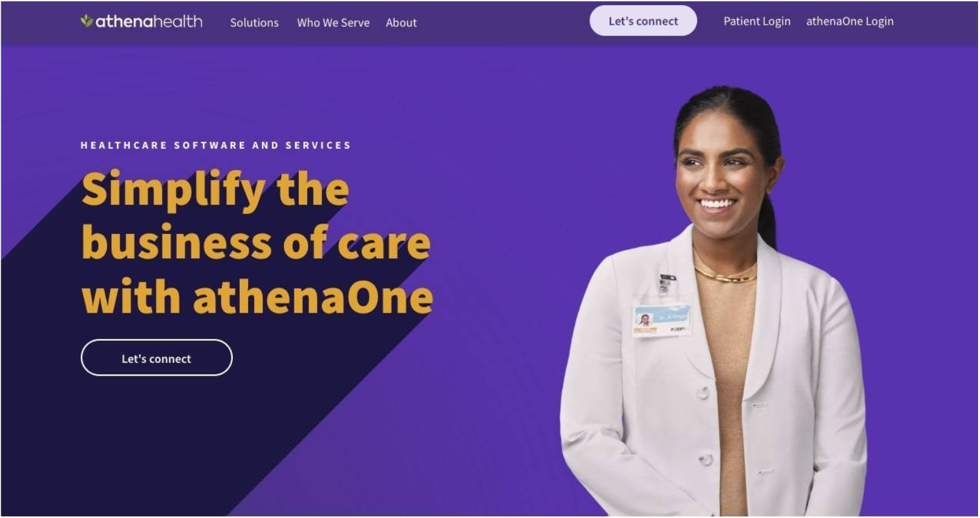The image size is (980, 518).
Task: Open the athenaOne Login link
Action: pyautogui.click(x=850, y=21)
